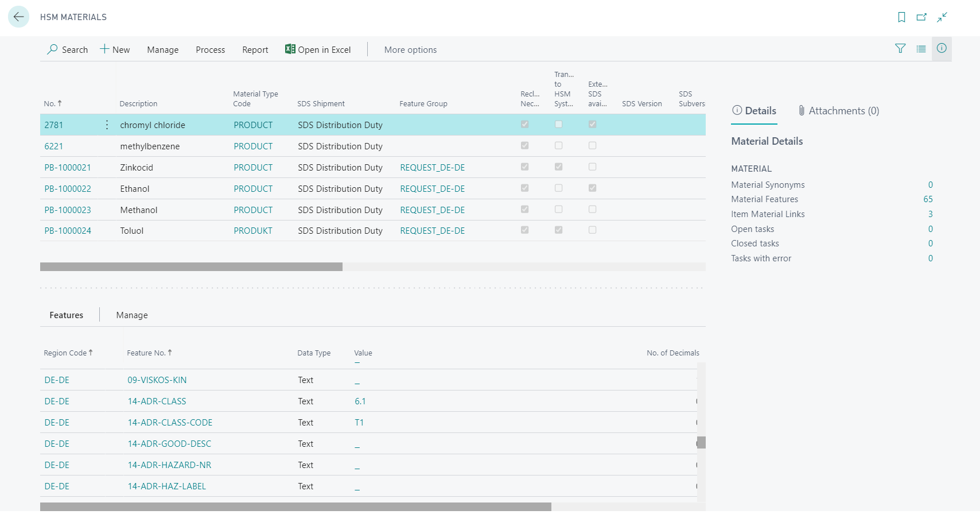
Task: Open in Excel from toolbar
Action: point(318,49)
